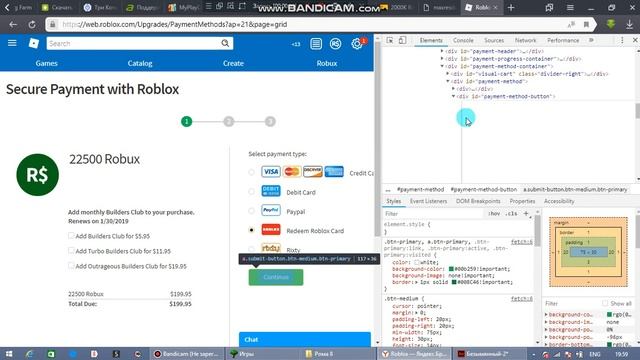This screenshot has width=640, height=360.
Task: Open Event Listeners tab
Action: click(x=428, y=201)
